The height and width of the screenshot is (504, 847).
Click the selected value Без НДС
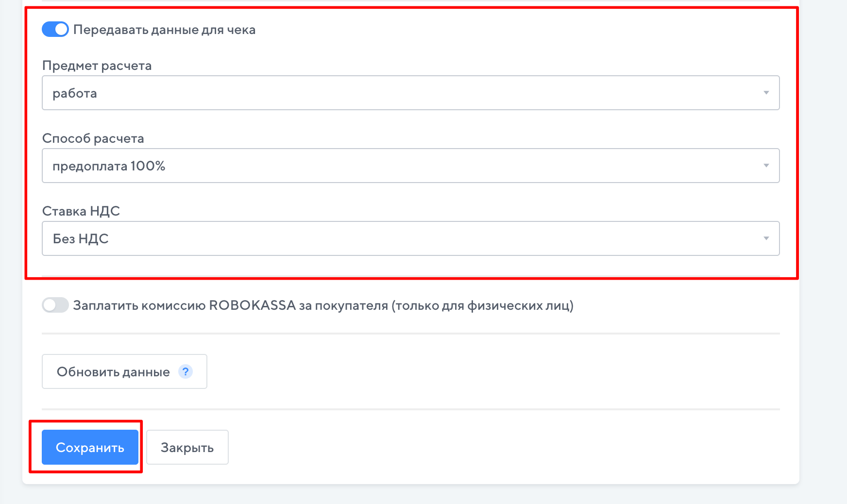[81, 239]
